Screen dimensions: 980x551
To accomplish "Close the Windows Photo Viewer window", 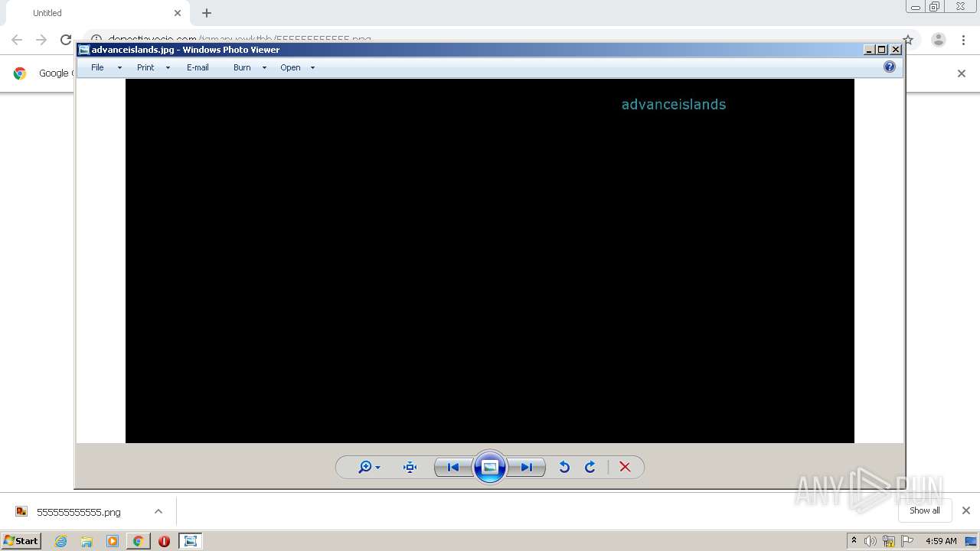I will coord(895,50).
